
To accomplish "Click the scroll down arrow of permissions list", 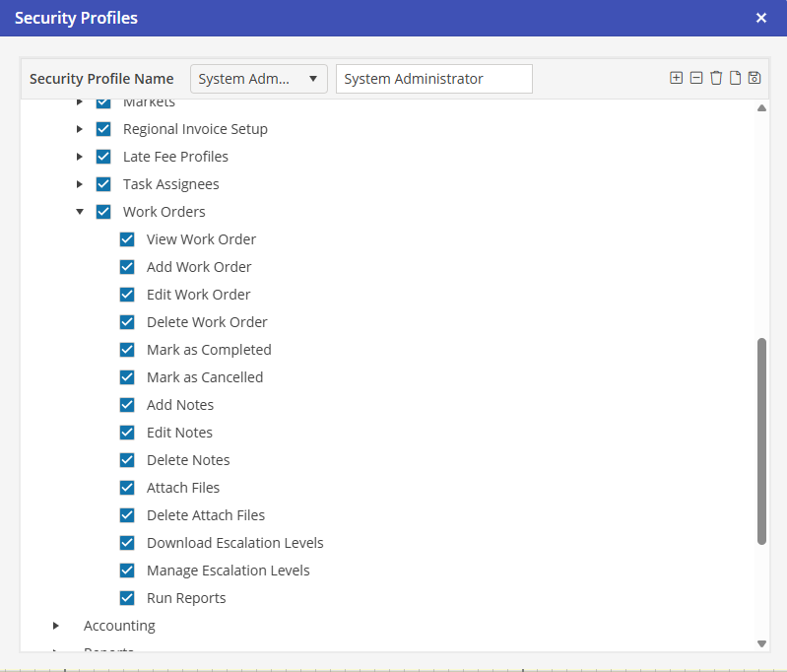I will coord(761,642).
